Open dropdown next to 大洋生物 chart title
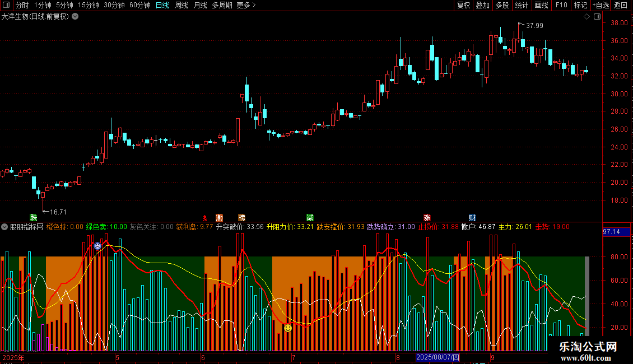The image size is (633, 364). 75,17
